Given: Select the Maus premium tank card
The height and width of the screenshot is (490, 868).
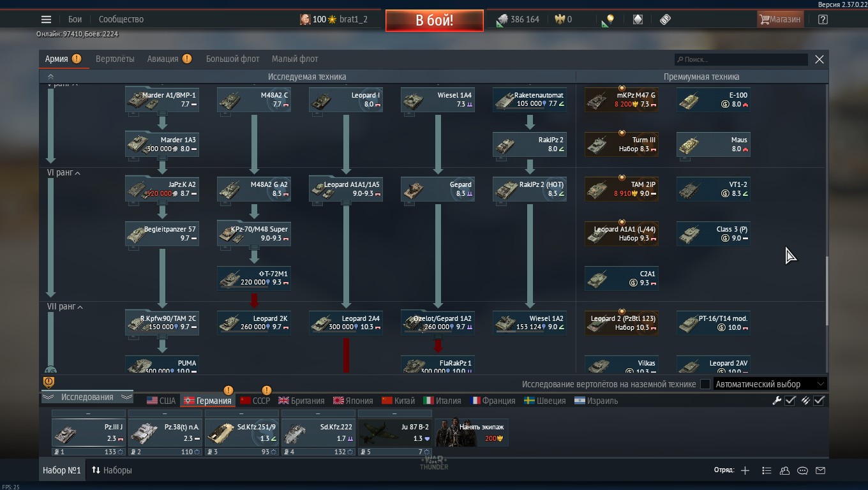Looking at the screenshot, I should pyautogui.click(x=714, y=144).
